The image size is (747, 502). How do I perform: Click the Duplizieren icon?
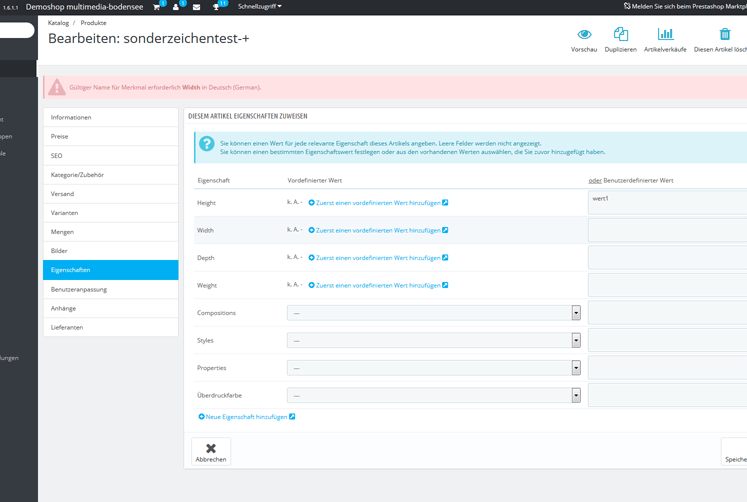click(621, 34)
